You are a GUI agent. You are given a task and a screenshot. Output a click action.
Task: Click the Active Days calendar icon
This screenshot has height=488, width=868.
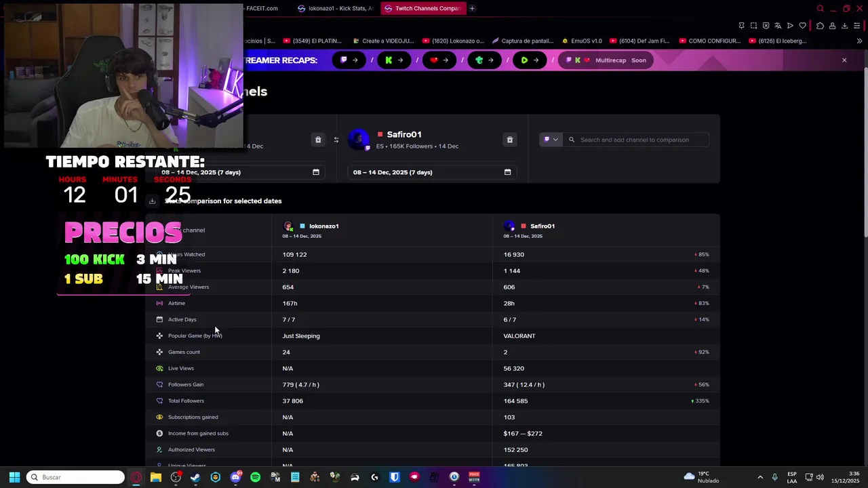(159, 319)
